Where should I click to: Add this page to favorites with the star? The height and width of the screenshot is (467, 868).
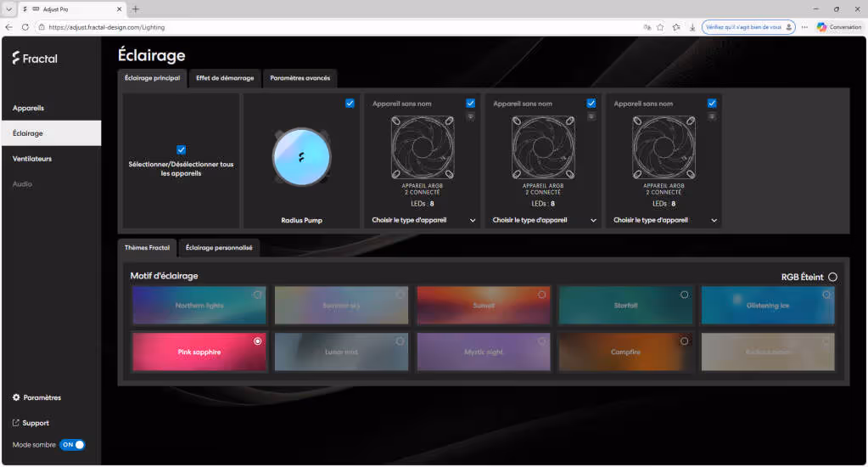click(x=660, y=26)
